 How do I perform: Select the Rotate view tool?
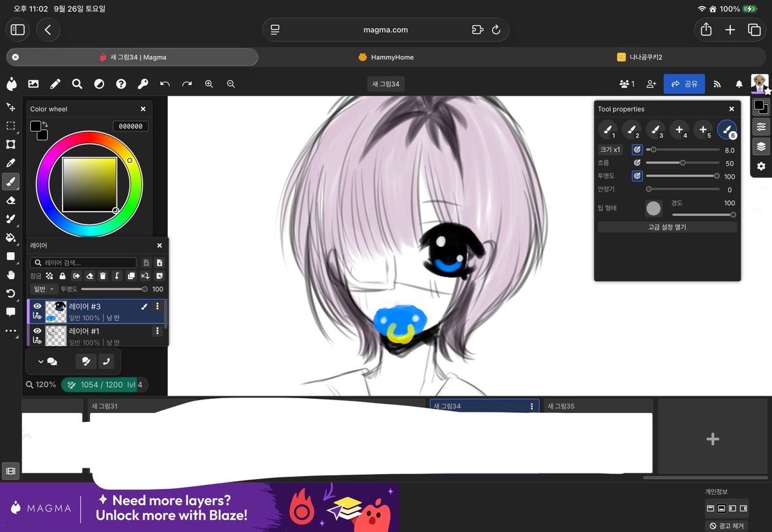[x=10, y=293]
